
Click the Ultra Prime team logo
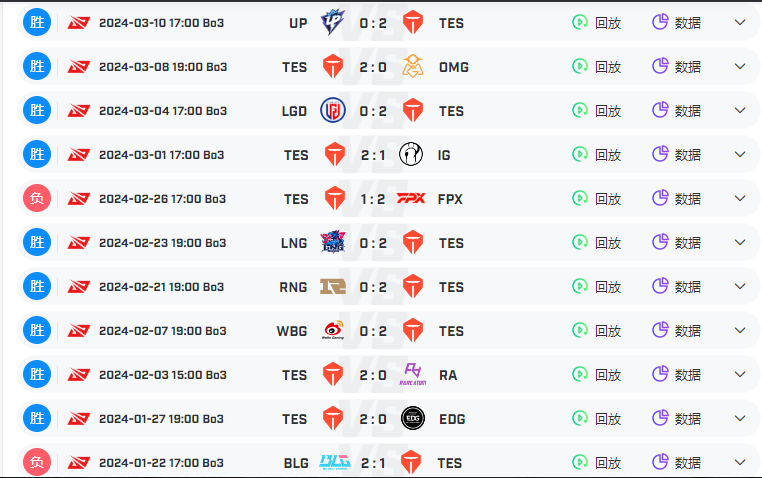click(x=333, y=22)
